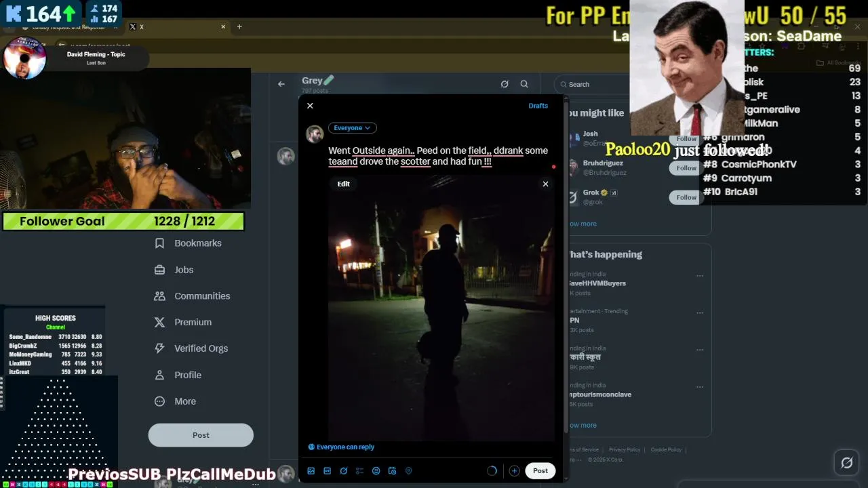The image size is (868, 488).
Task: Open Premium in X sidebar
Action: coord(183,323)
